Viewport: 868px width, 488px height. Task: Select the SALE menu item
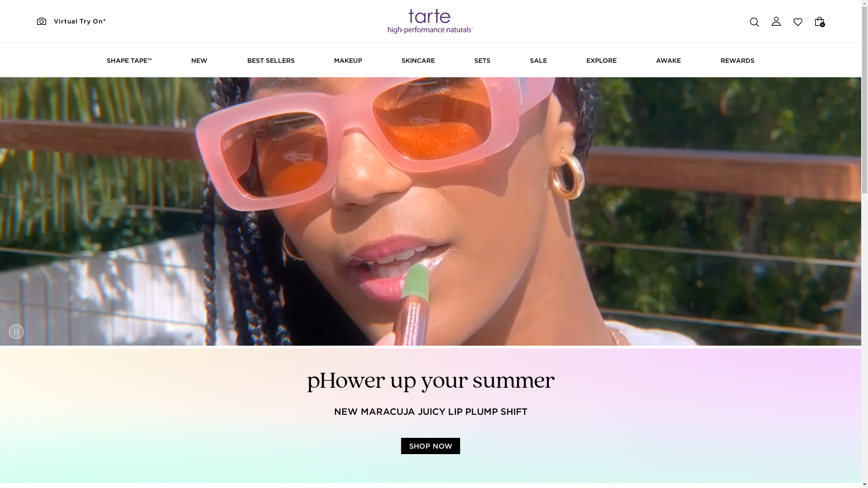point(538,61)
